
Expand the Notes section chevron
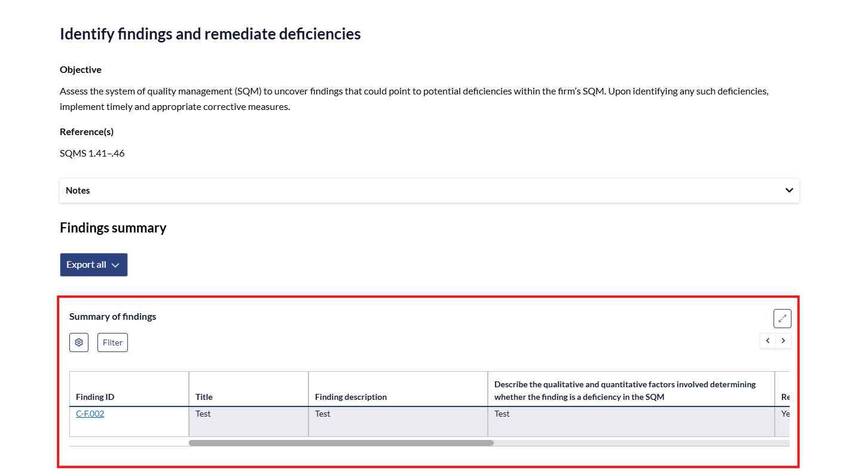pos(789,191)
